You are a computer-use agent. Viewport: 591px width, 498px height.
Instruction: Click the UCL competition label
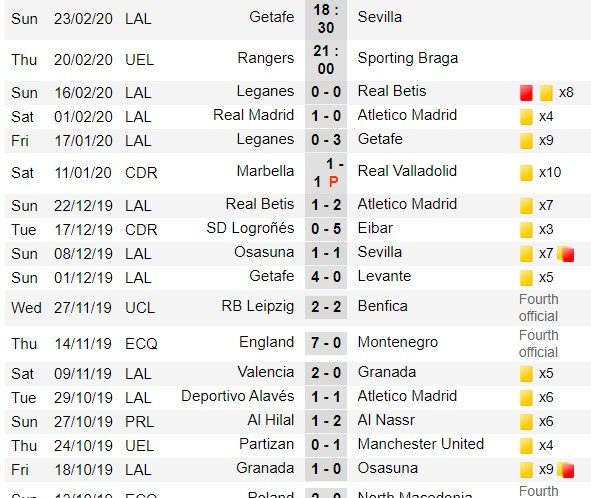pyautogui.click(x=140, y=308)
